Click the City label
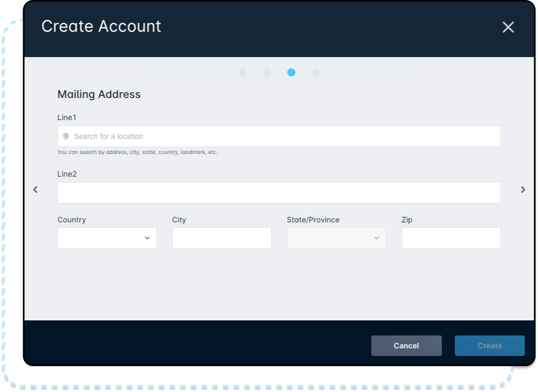This screenshot has width=538, height=392. point(179,220)
